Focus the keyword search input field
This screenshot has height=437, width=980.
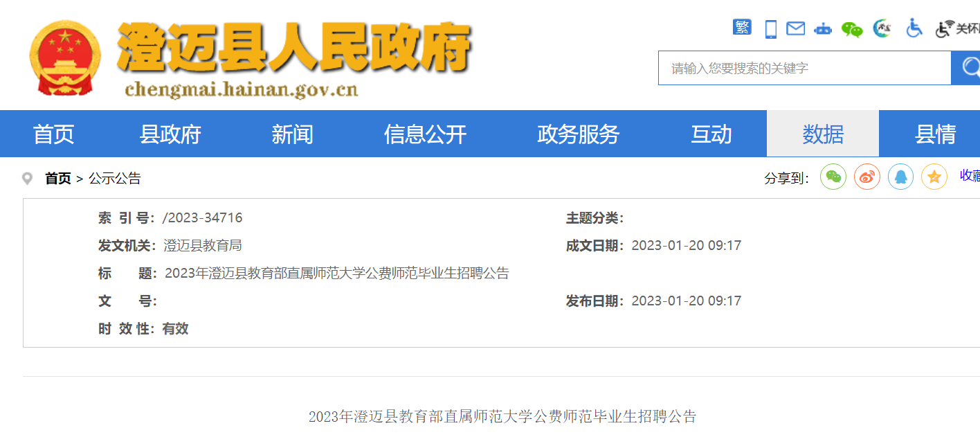pos(805,68)
